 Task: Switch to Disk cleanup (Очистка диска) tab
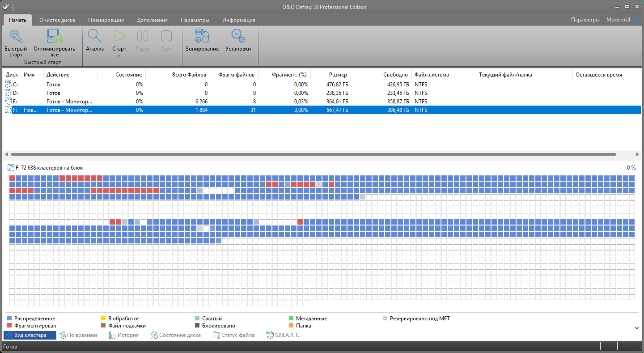57,20
